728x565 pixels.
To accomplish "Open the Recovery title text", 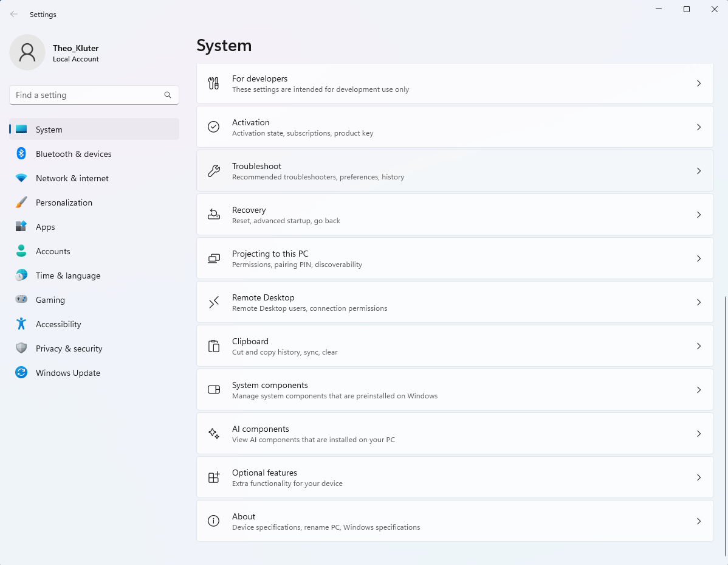I will point(249,210).
